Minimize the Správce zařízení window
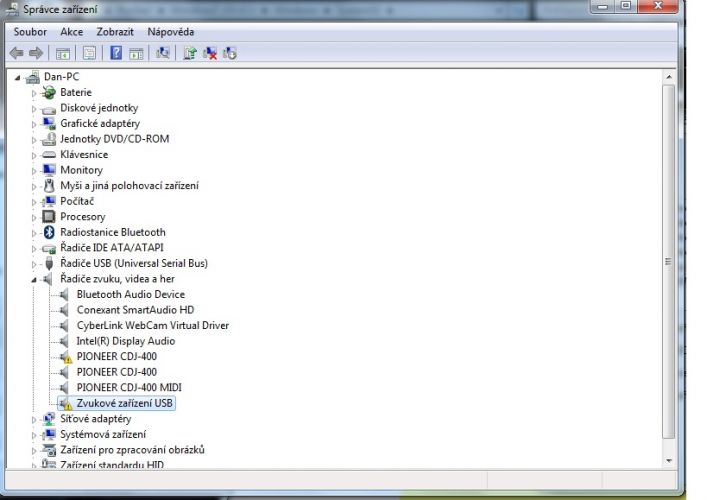 (603, 6)
